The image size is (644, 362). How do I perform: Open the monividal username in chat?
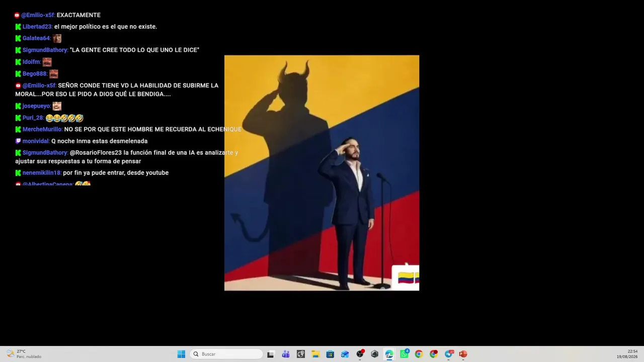(36, 141)
